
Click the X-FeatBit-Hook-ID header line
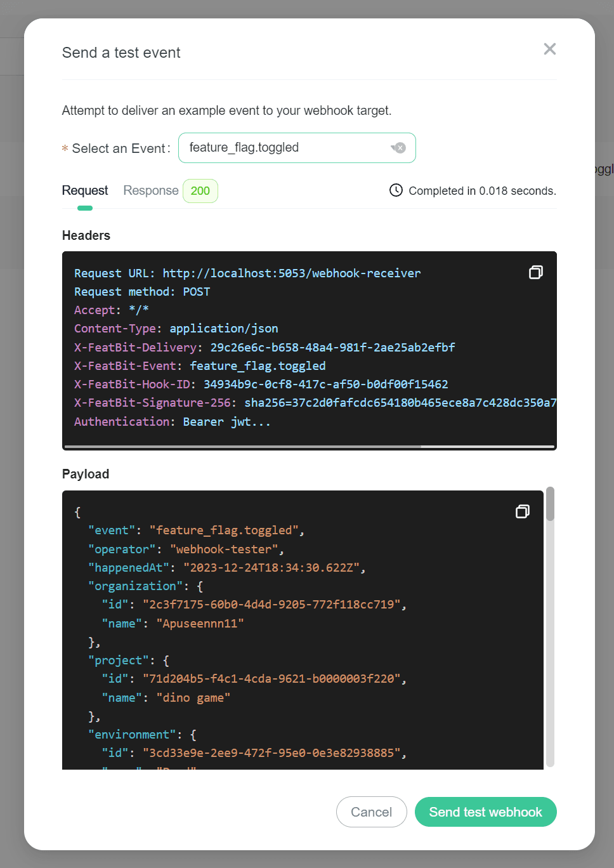(x=261, y=385)
